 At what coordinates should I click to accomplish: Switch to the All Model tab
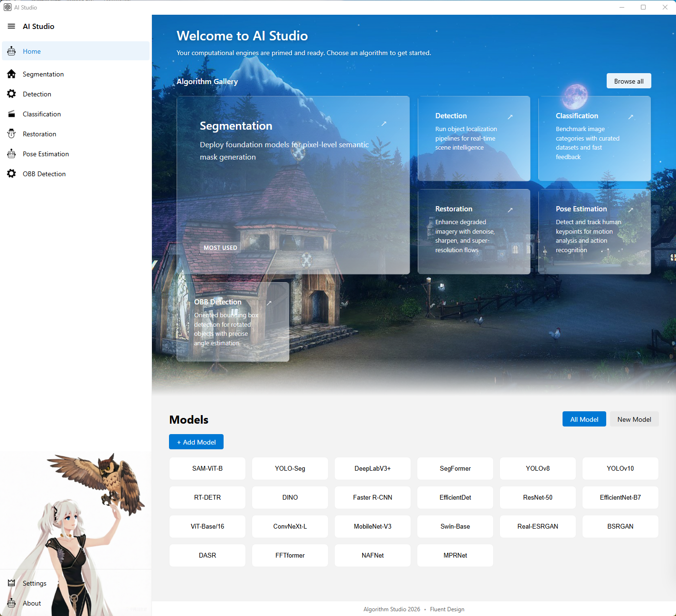[x=584, y=419]
